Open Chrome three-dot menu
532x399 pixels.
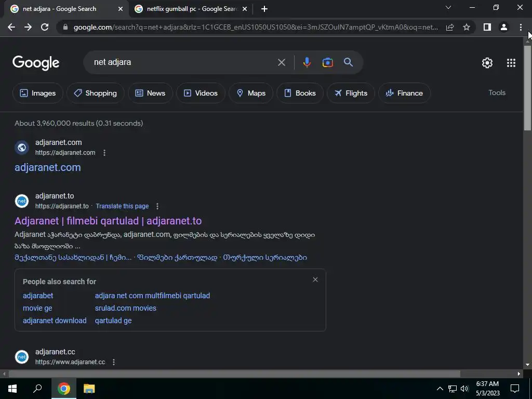click(x=521, y=27)
